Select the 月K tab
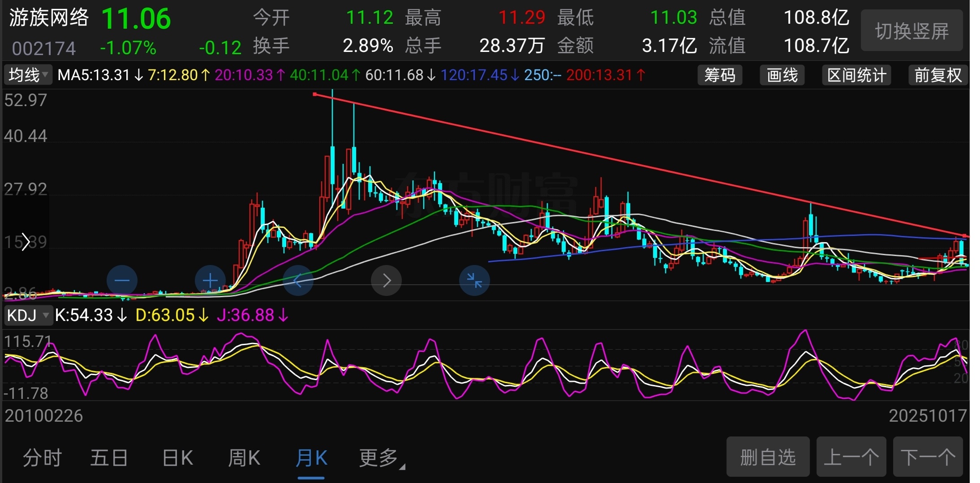Viewport: 980px width, 483px height. [311, 458]
